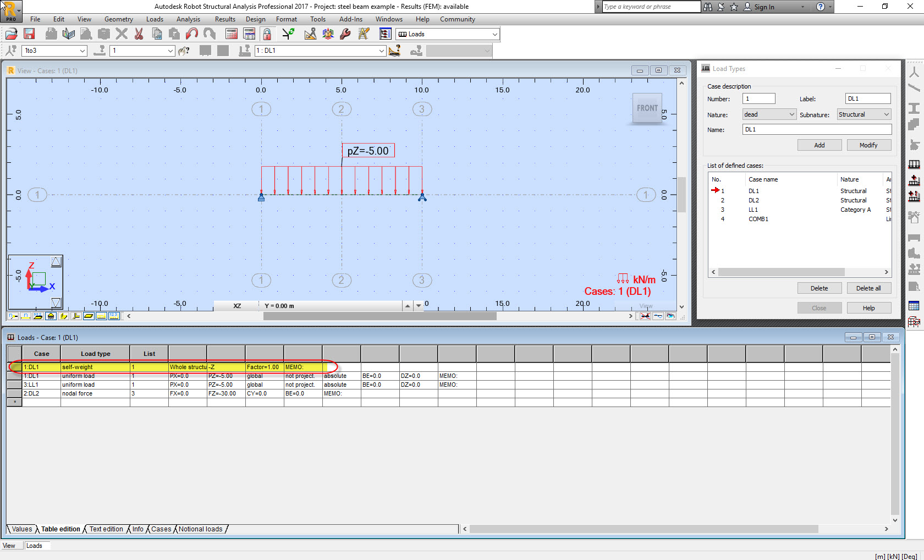This screenshot has width=924, height=560.
Task: Expand the Loads layout dropdown
Action: [494, 34]
